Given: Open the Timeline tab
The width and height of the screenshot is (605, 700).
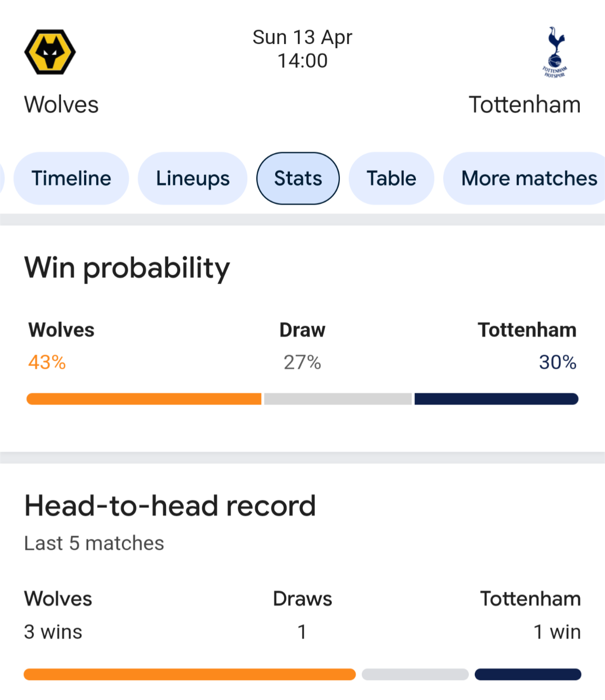Looking at the screenshot, I should [71, 179].
